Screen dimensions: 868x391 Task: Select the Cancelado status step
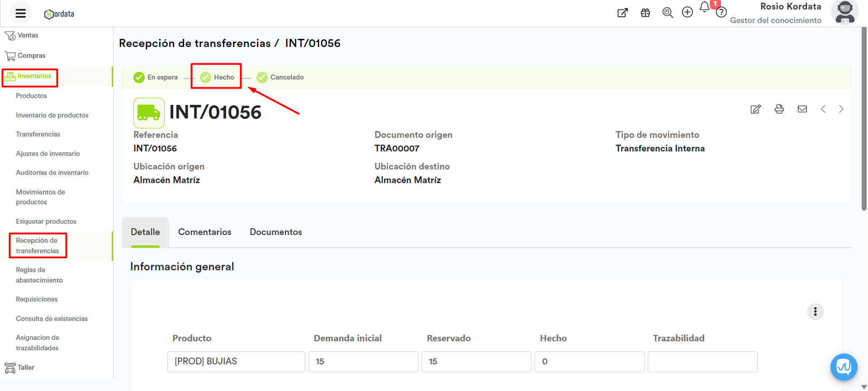[x=280, y=77]
